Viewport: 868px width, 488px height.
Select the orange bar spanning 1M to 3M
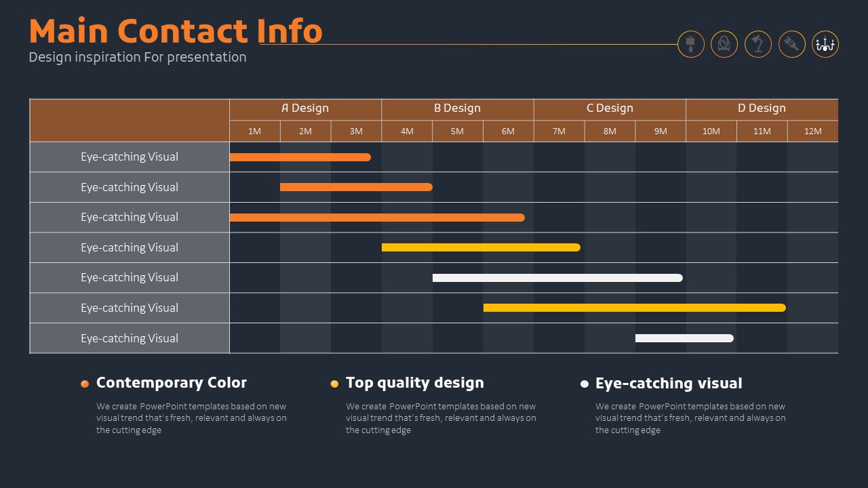pos(300,157)
